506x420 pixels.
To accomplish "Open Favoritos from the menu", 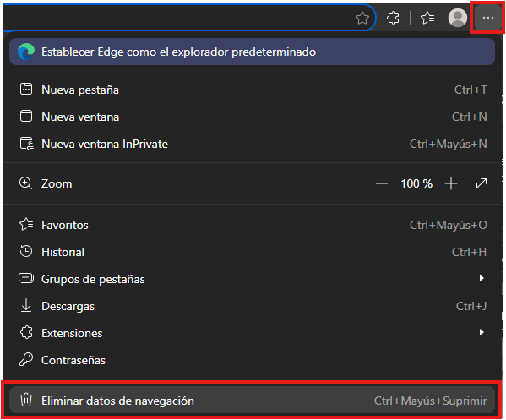I will click(x=252, y=225).
